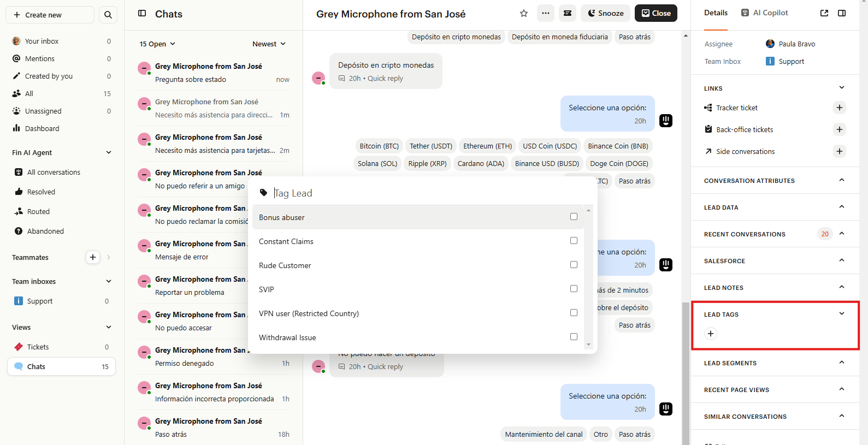Screen dimensions: 868x445
Task: Tick the Rude Customer checkbox
Action: tap(574, 265)
